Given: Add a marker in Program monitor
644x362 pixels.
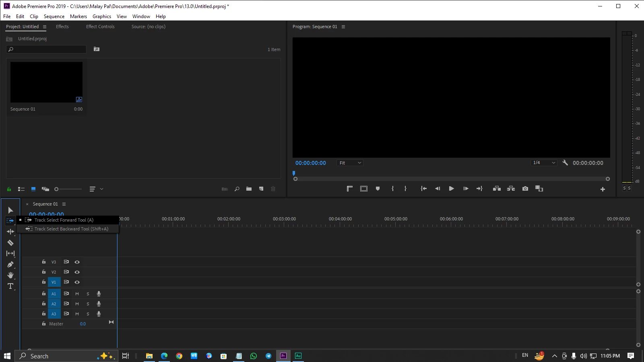Looking at the screenshot, I should pyautogui.click(x=378, y=189).
